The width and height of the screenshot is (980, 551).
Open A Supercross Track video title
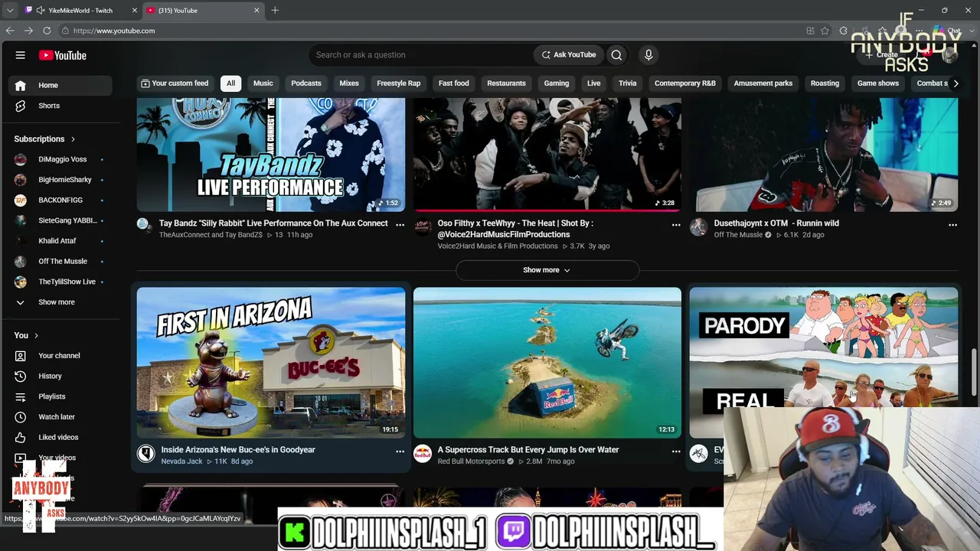528,450
